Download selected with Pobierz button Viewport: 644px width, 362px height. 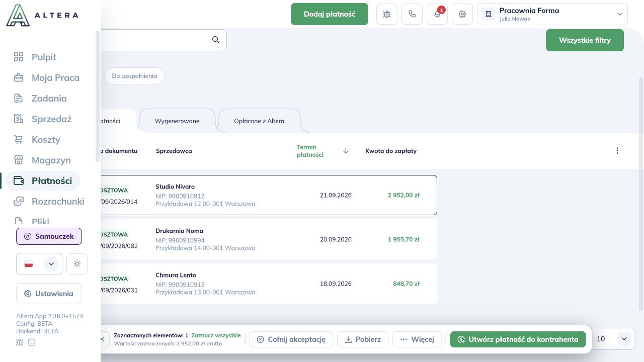point(363,339)
